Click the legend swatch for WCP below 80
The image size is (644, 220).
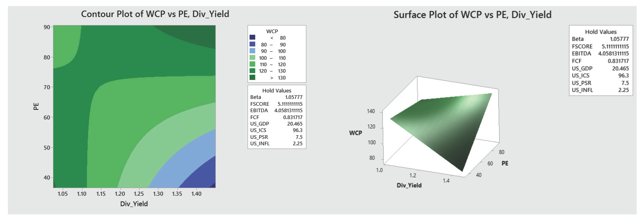tap(252, 37)
